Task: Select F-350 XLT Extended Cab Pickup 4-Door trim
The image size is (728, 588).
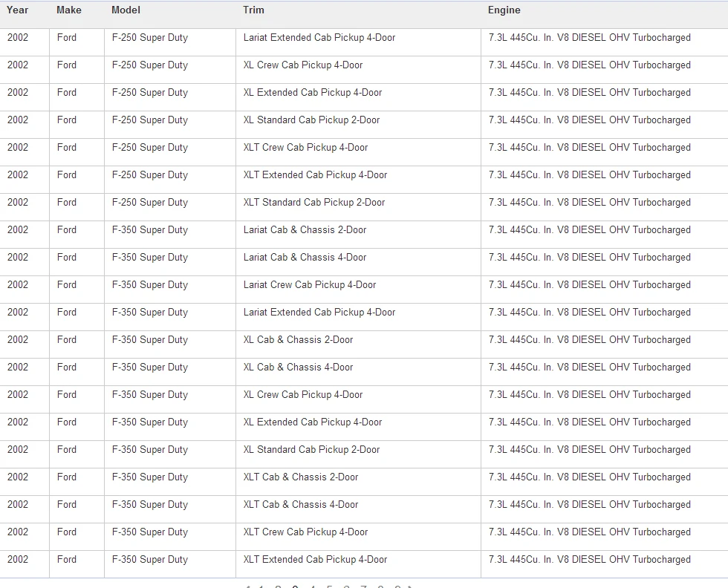Action: pyautogui.click(x=315, y=559)
